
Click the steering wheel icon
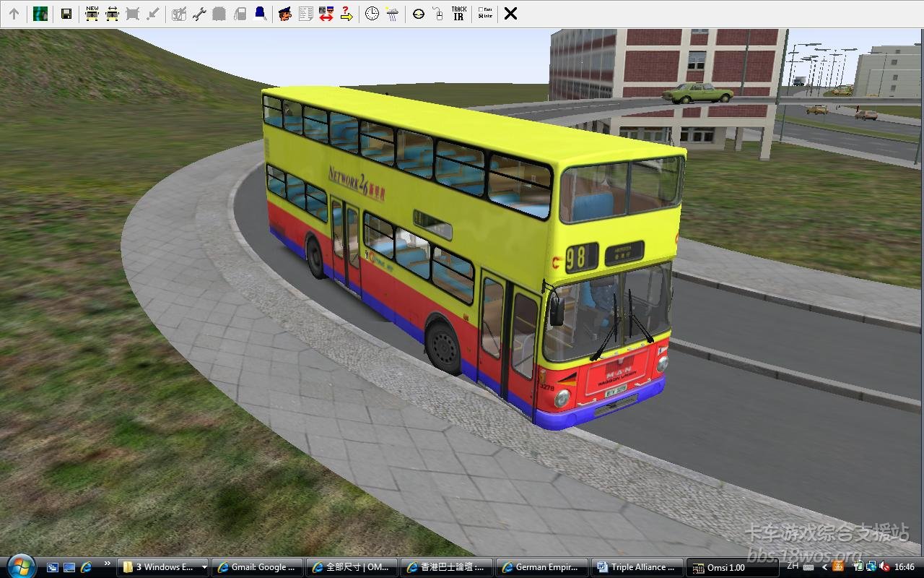click(x=419, y=14)
